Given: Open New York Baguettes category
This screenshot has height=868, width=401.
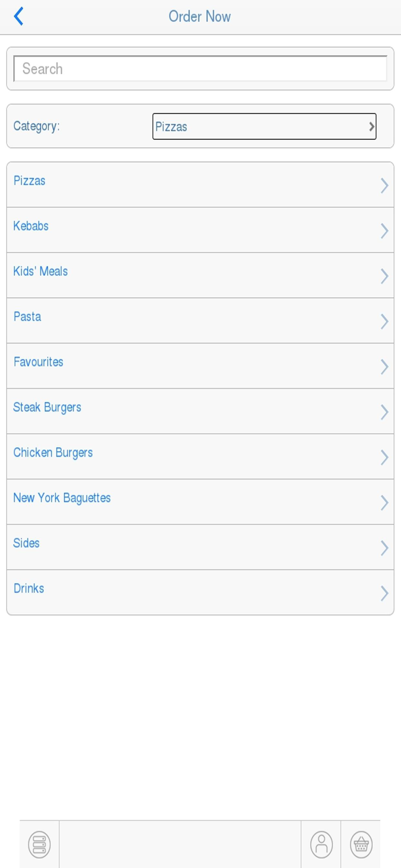Looking at the screenshot, I should click(200, 502).
